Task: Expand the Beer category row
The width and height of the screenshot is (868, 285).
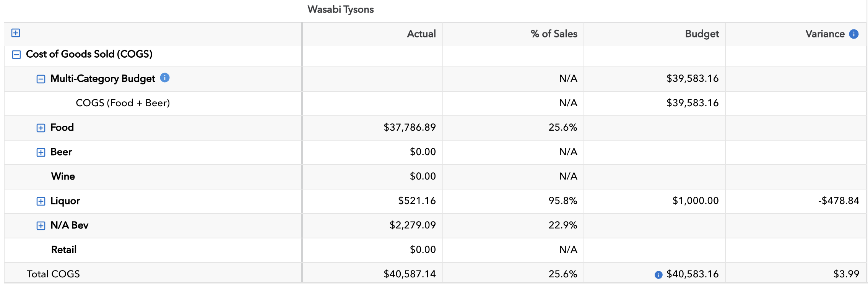Action: [x=41, y=152]
